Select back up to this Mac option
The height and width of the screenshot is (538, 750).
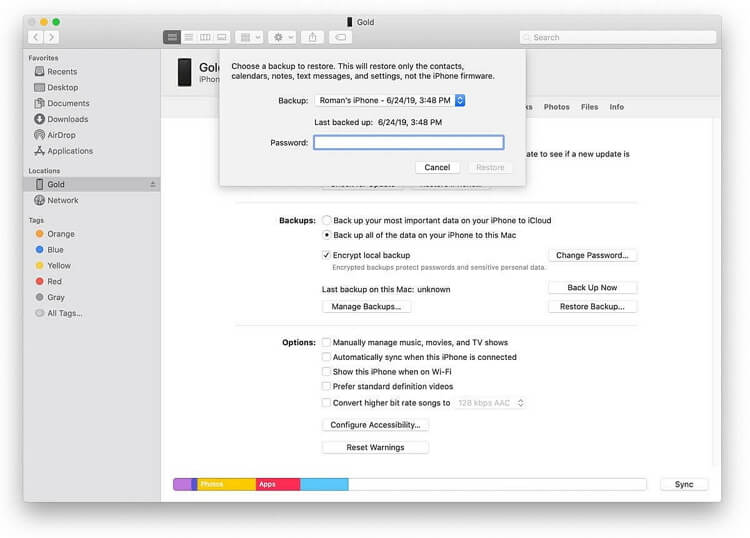coord(327,235)
